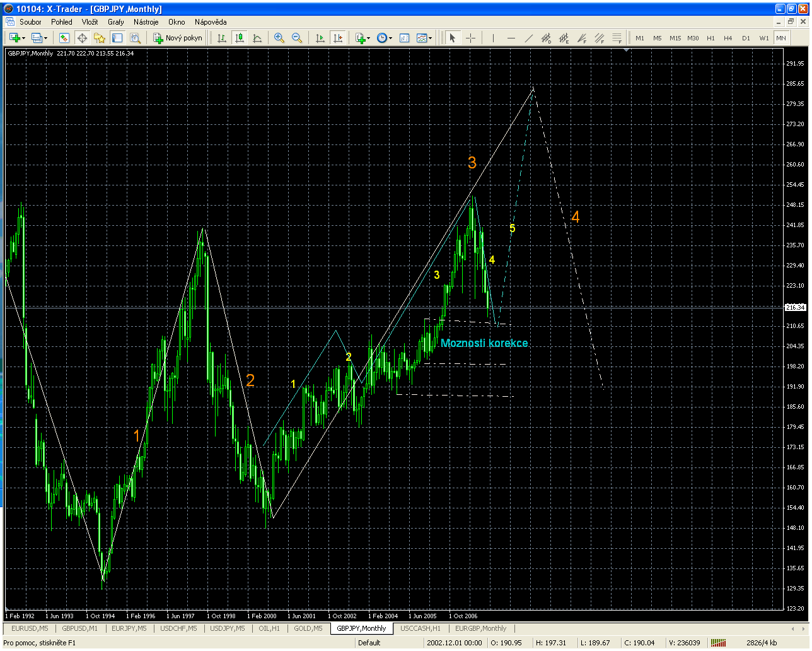Zoom in on the chart
Viewport: 812px width, 651px height.
pyautogui.click(x=279, y=38)
